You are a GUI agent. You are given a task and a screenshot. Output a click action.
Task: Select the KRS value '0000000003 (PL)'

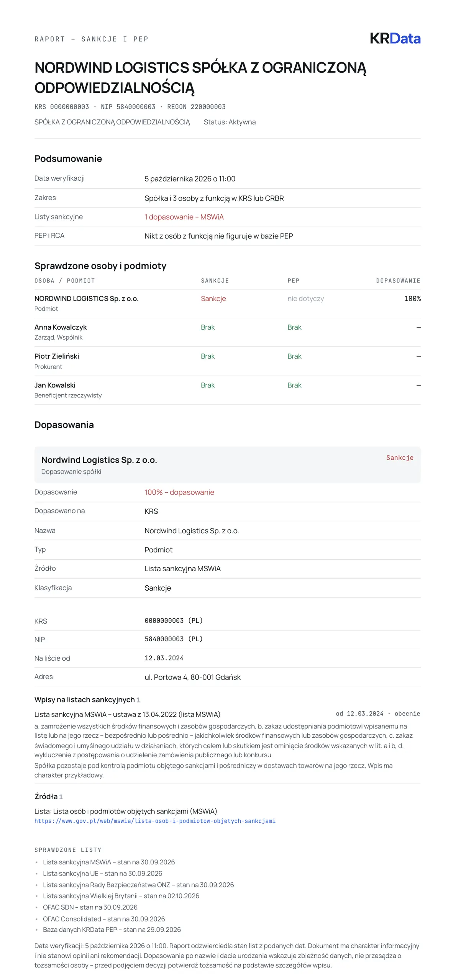(174, 621)
